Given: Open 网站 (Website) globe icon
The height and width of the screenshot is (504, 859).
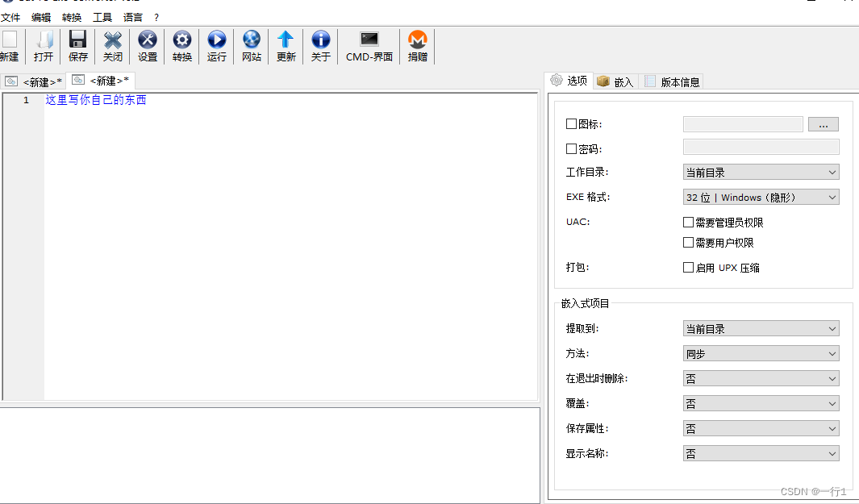Looking at the screenshot, I should click(x=252, y=40).
